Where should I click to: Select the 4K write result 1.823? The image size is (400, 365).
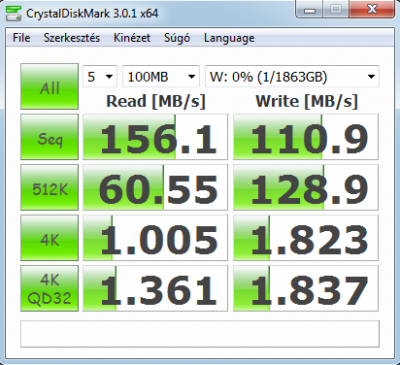click(306, 238)
